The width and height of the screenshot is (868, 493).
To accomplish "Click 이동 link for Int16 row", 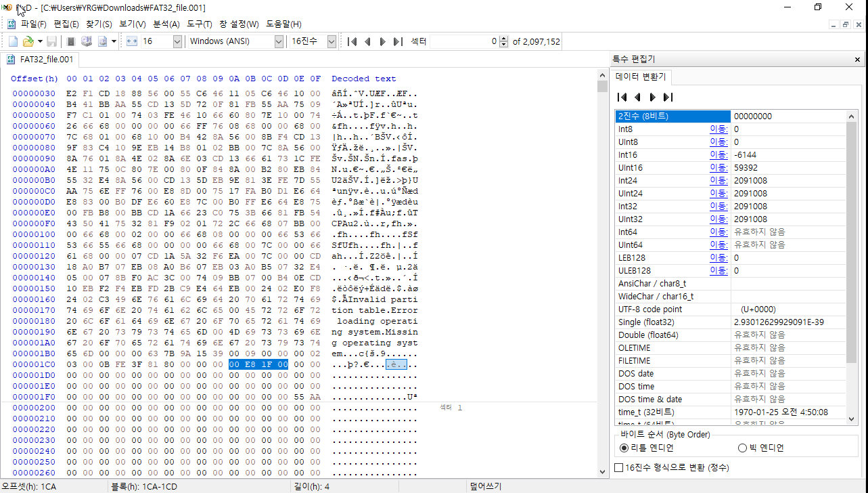I will [x=718, y=154].
